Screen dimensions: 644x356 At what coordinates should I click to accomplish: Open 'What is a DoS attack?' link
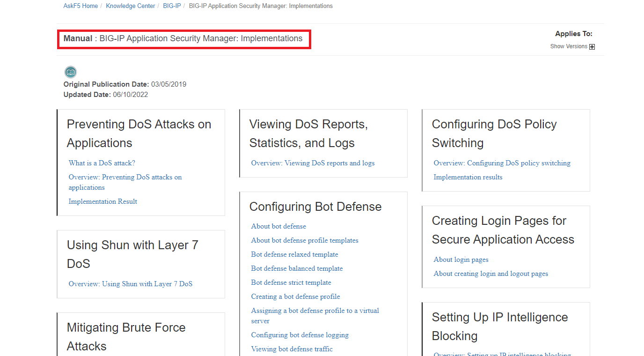(102, 163)
